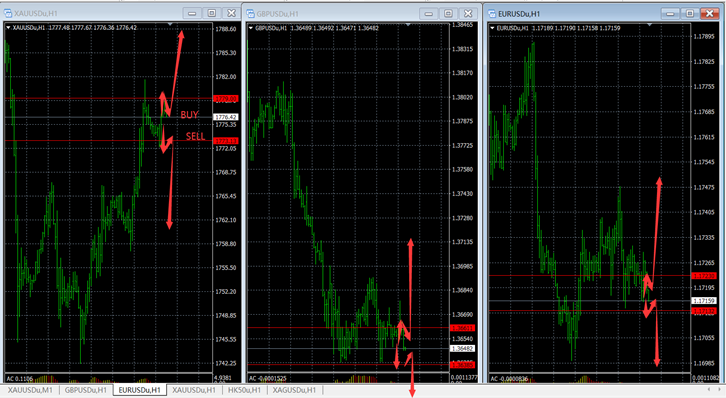Switch to the HK50u,H1 tab
726x398 pixels.
[x=244, y=390]
